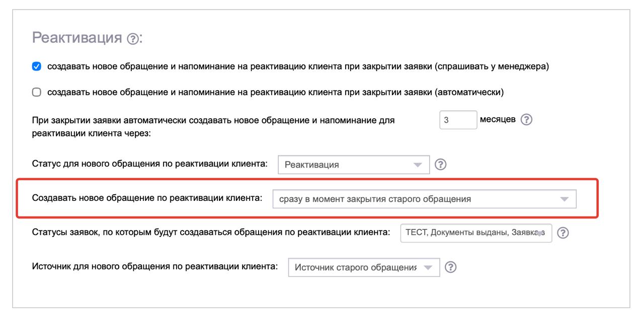
Task: Open the 'сразу в момент закрытия старого обращения' dropdown
Action: [418, 199]
